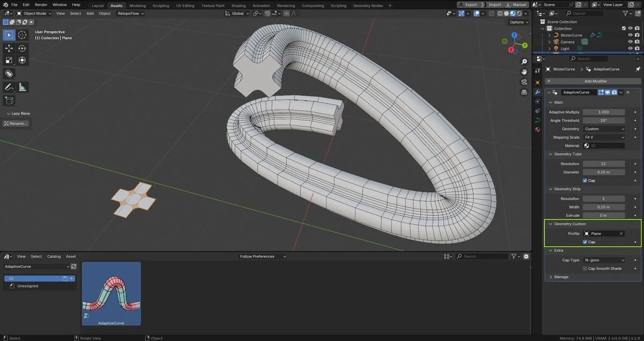Open the Cap Type N-gons dropdown
Screen dimensions: 644x341
(x=604, y=260)
